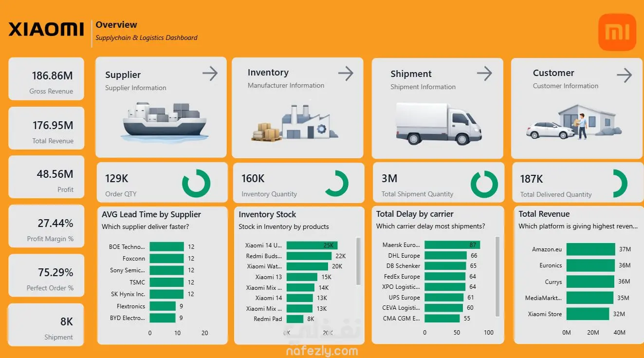Select the MediaMarkt... 35M revenue bar

590,298
